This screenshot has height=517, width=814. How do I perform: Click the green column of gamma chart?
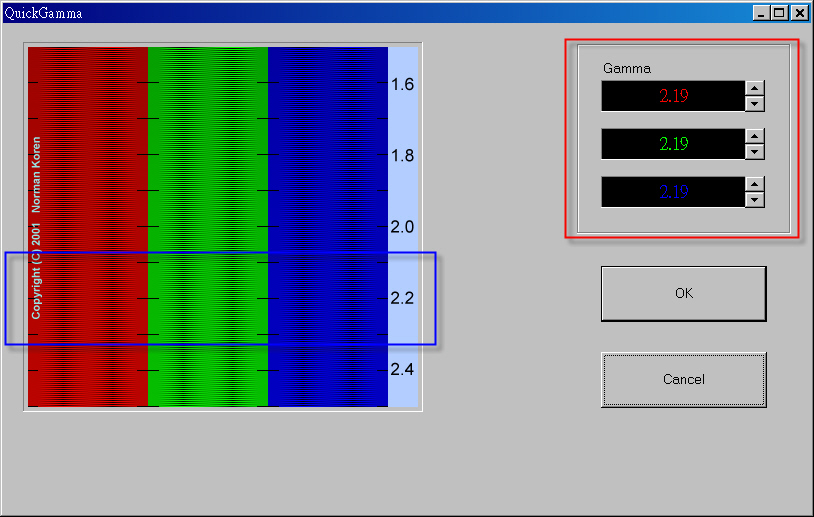208,227
